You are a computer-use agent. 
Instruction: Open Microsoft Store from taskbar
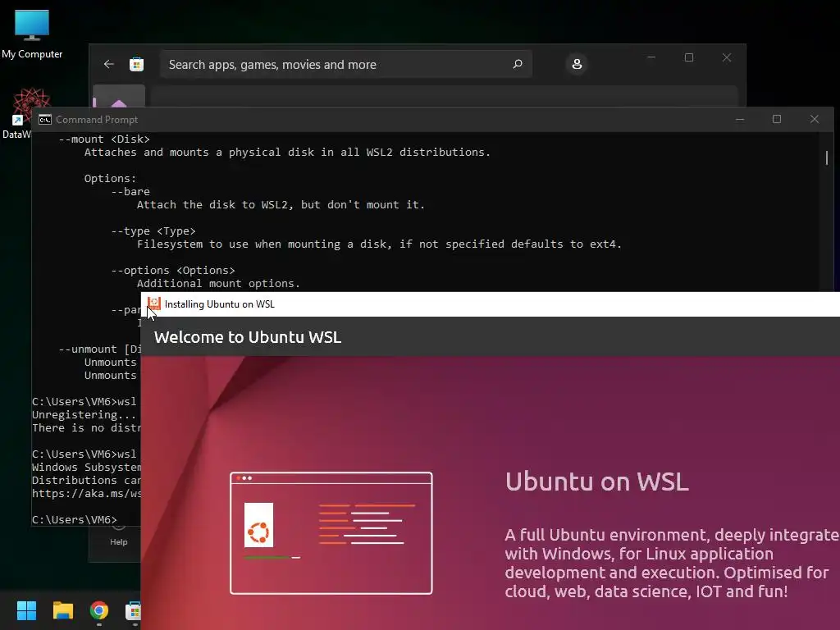coord(133,610)
